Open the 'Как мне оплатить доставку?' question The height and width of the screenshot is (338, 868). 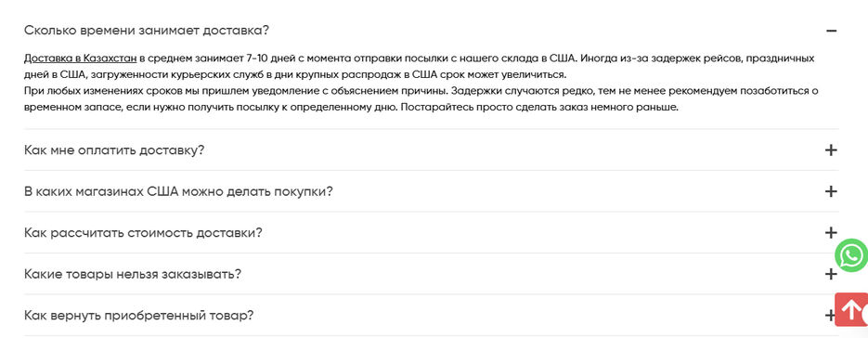[x=114, y=150]
